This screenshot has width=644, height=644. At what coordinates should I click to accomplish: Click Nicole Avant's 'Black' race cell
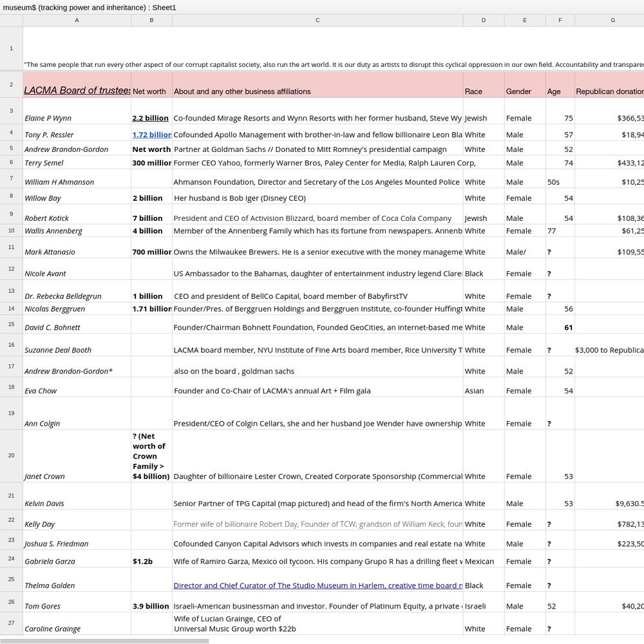coord(484,269)
